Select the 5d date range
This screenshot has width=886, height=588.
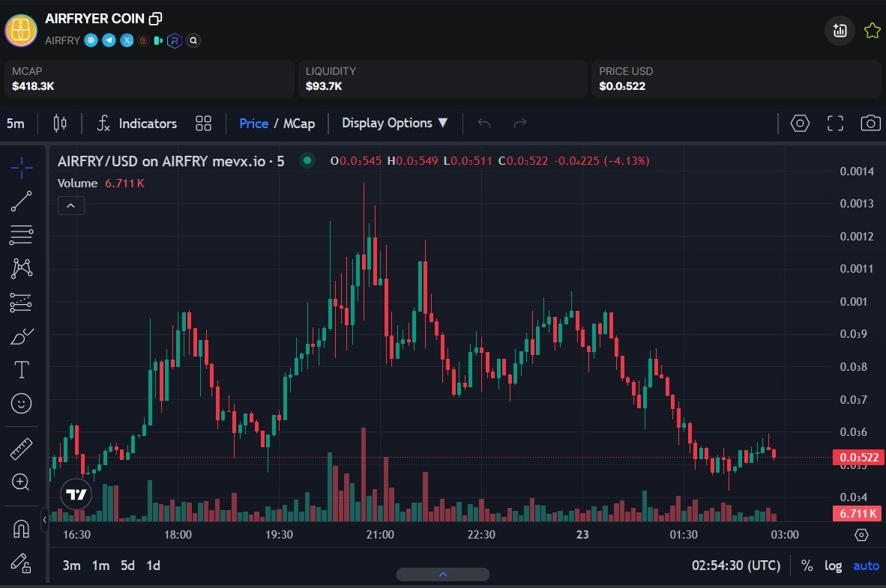127,566
